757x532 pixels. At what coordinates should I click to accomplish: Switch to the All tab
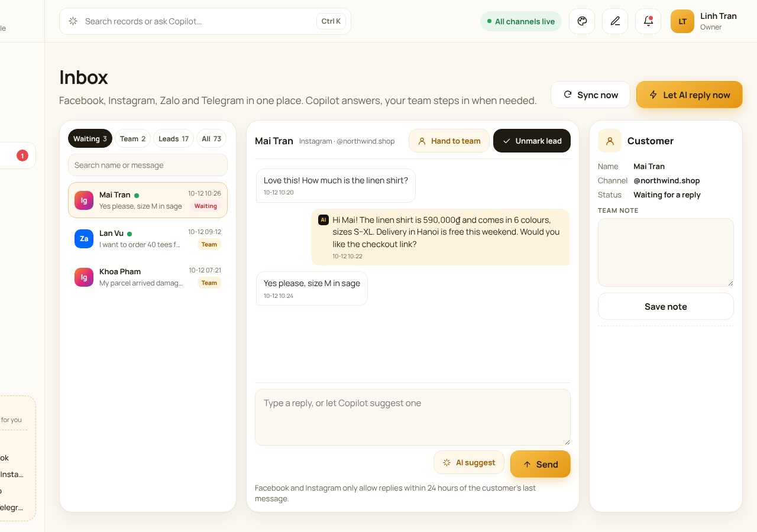(211, 138)
